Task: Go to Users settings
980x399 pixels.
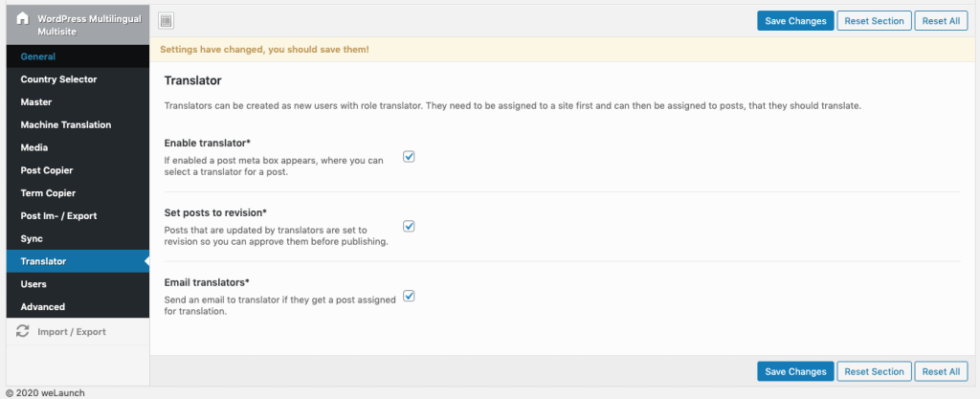Action: 33,284
